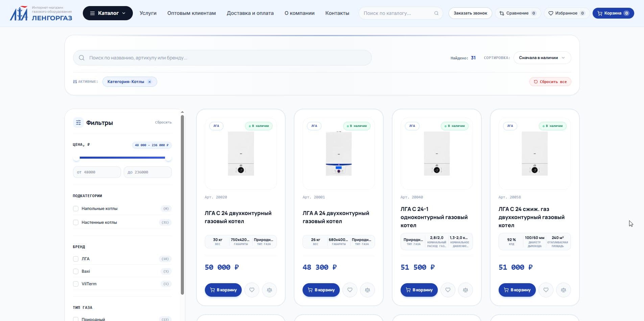
Task: Add ЛГА С 24-1 to comparison
Action: tap(466, 290)
